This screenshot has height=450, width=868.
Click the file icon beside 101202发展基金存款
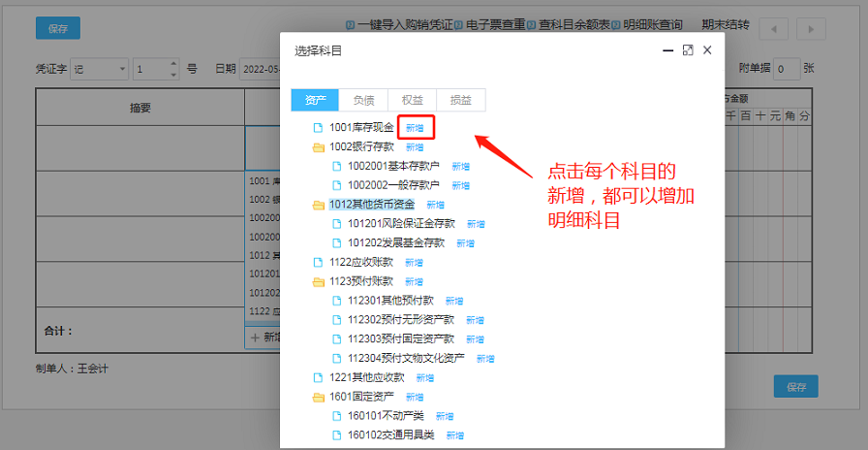coord(336,243)
